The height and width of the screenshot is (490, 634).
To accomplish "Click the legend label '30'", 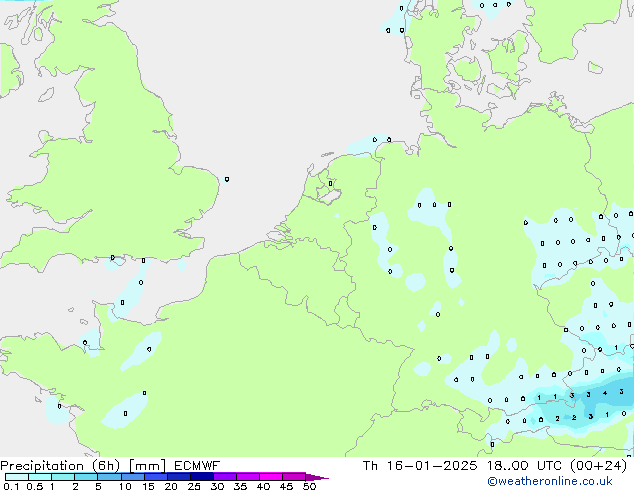I will [217, 486].
